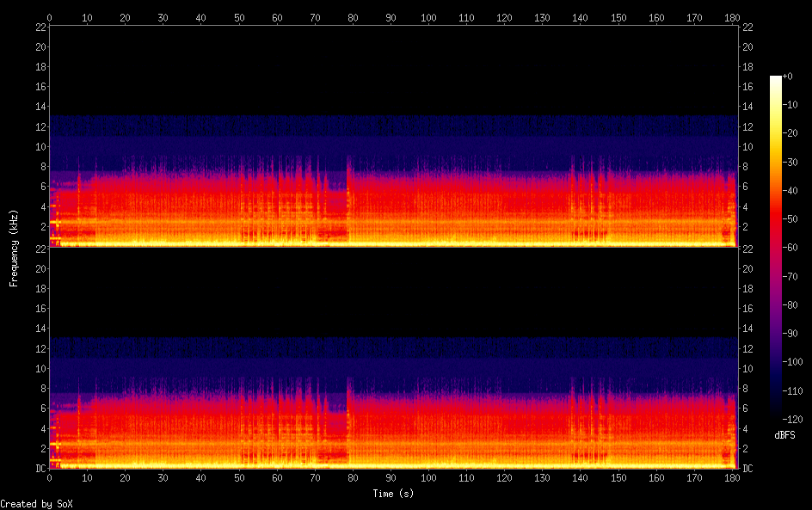Click the 110 tick on top time axis
812x510 pixels.
(x=466, y=17)
